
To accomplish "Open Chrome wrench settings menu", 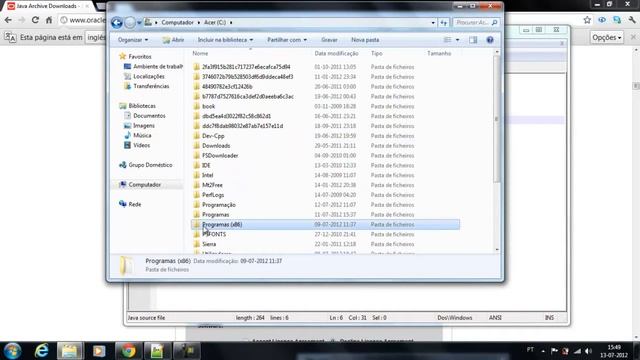I will pos(632,20).
